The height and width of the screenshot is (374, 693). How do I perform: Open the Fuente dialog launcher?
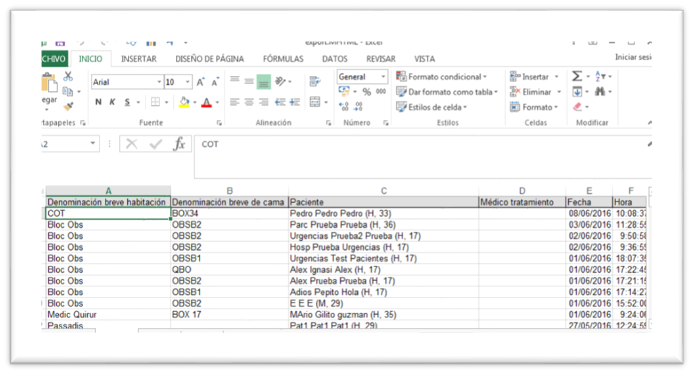(x=219, y=123)
